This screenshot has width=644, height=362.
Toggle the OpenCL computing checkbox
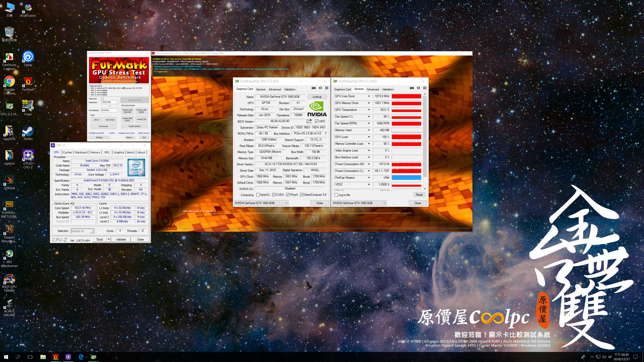pyautogui.click(x=258, y=195)
